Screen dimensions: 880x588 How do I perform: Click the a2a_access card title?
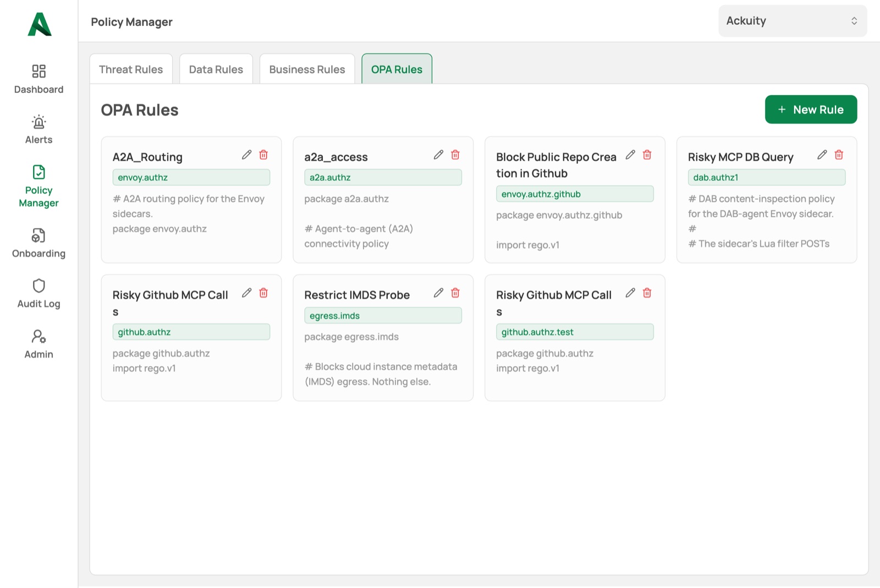point(336,157)
